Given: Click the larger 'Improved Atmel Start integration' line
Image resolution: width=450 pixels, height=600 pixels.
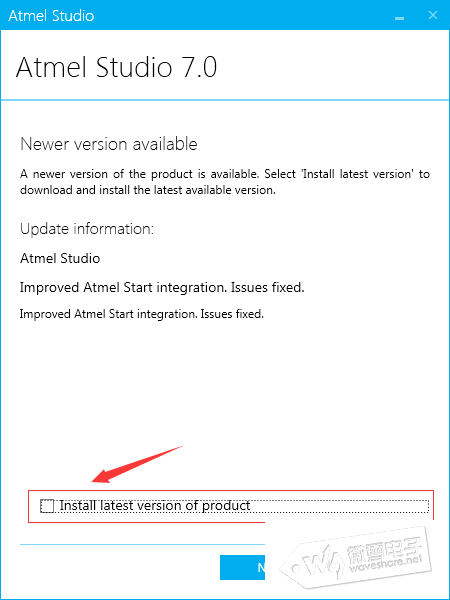Looking at the screenshot, I should 162,287.
